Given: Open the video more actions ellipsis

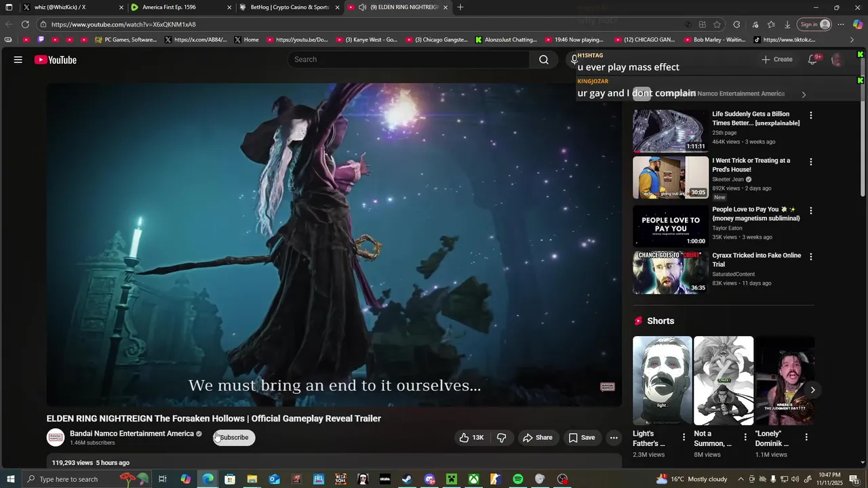Looking at the screenshot, I should pyautogui.click(x=614, y=438).
